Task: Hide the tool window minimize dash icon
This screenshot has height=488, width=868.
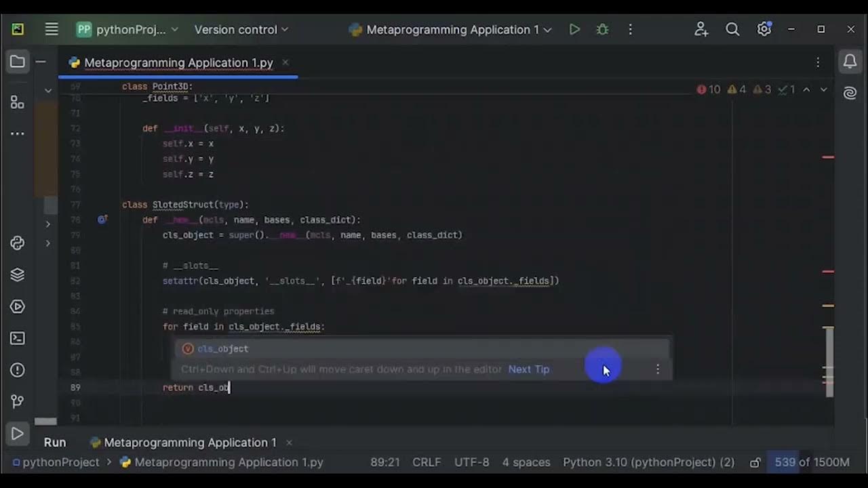Action: [x=41, y=62]
